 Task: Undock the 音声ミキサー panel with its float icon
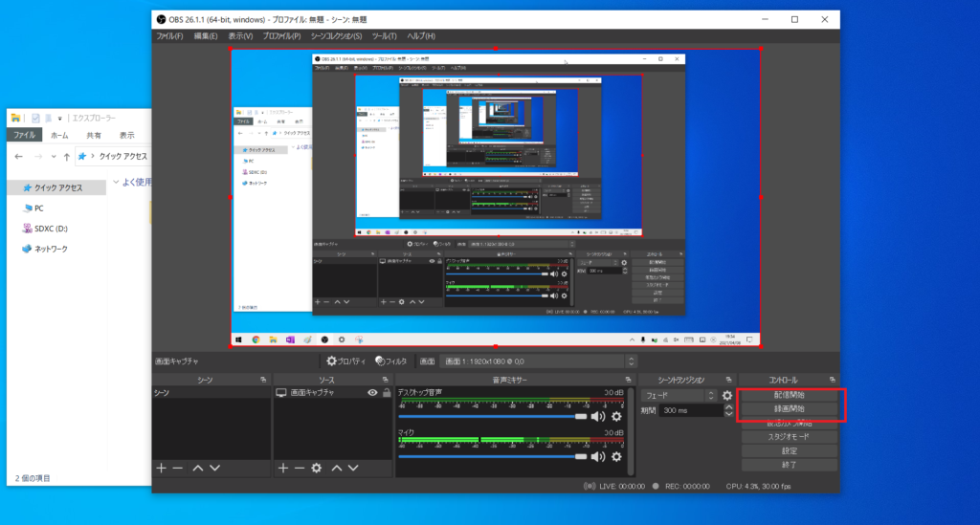[x=628, y=380]
